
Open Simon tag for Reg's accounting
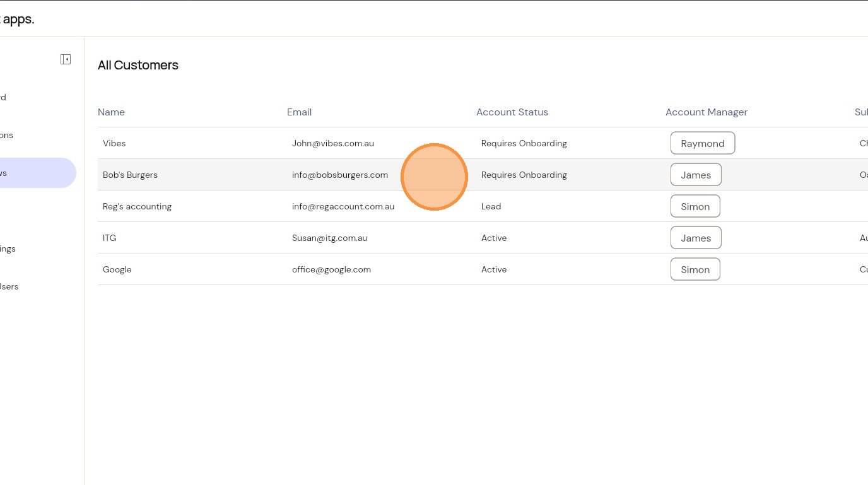(x=695, y=206)
